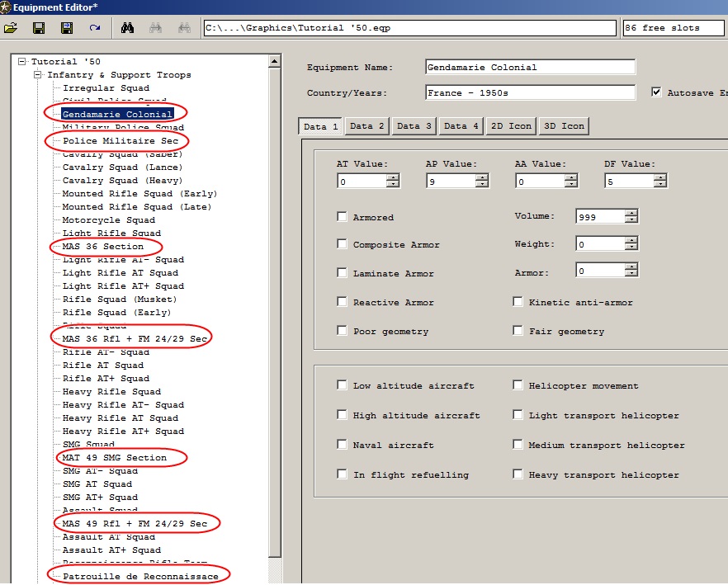Increase the AT Value with its up arrow
The height and width of the screenshot is (585, 728).
tap(393, 177)
